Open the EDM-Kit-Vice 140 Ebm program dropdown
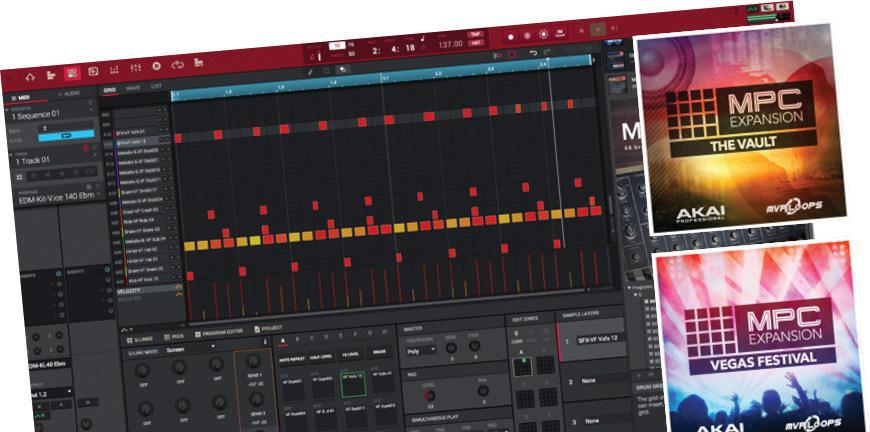870x432 pixels. click(61, 199)
